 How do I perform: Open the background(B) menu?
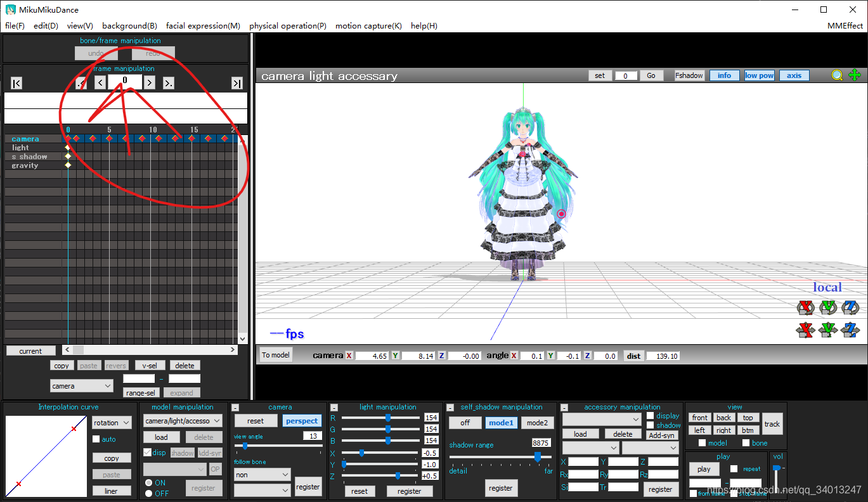pyautogui.click(x=129, y=26)
